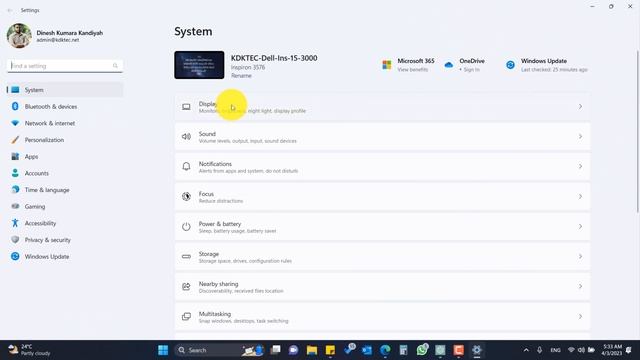Screen dimensions: 640x360
Task: Show hidden system tray icons
Action: click(526, 350)
